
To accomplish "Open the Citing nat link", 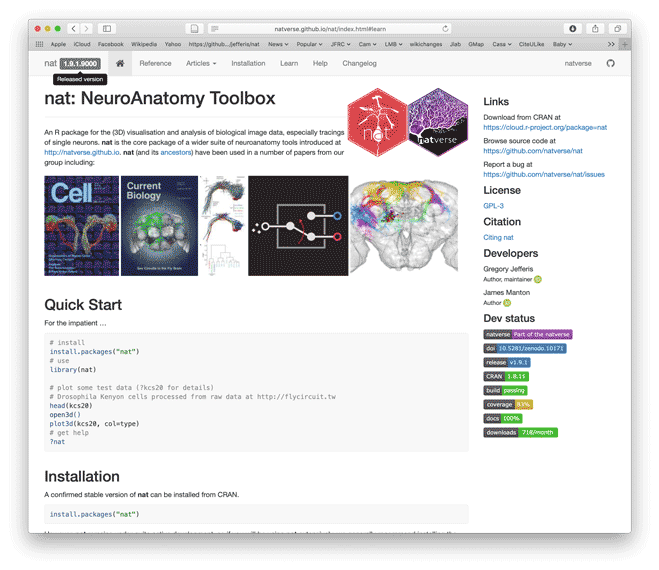I will coord(498,238).
